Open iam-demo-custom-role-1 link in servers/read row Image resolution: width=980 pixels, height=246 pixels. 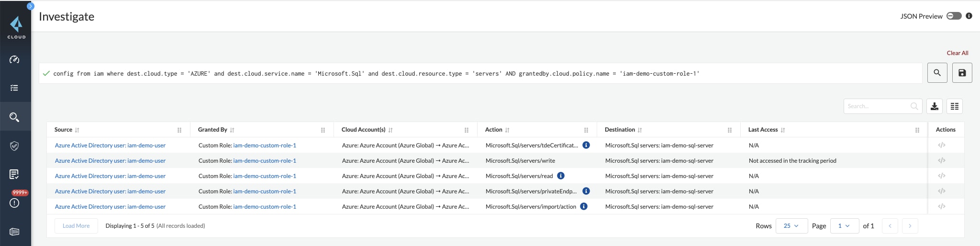265,176
